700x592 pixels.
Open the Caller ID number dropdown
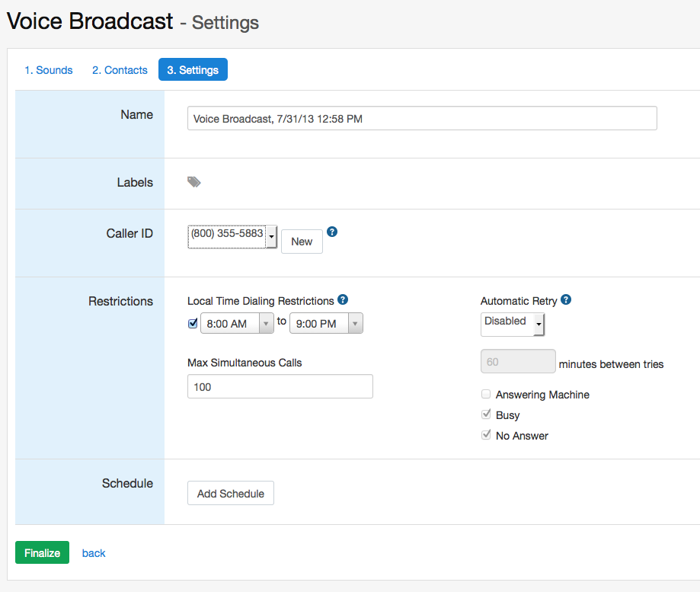tap(232, 237)
